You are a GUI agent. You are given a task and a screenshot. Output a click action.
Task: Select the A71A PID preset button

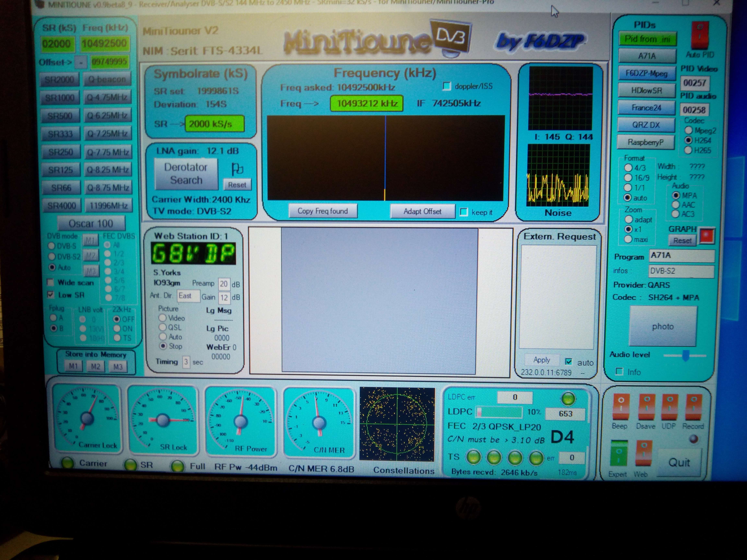click(647, 56)
